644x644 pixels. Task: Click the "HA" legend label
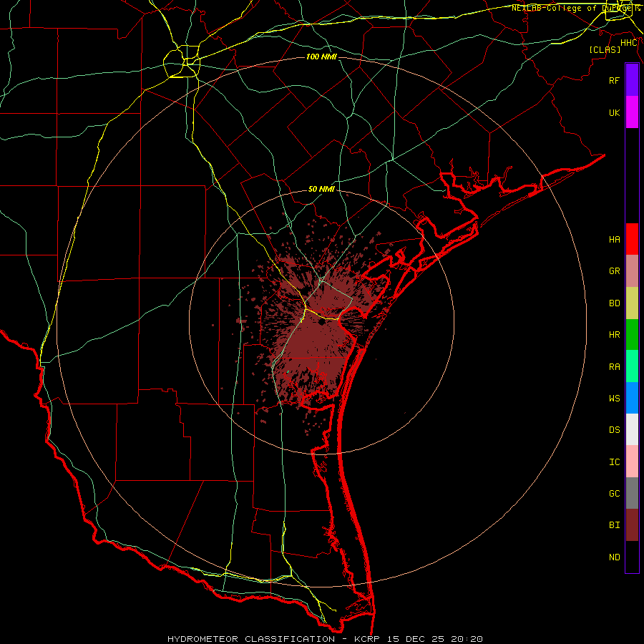(x=614, y=240)
